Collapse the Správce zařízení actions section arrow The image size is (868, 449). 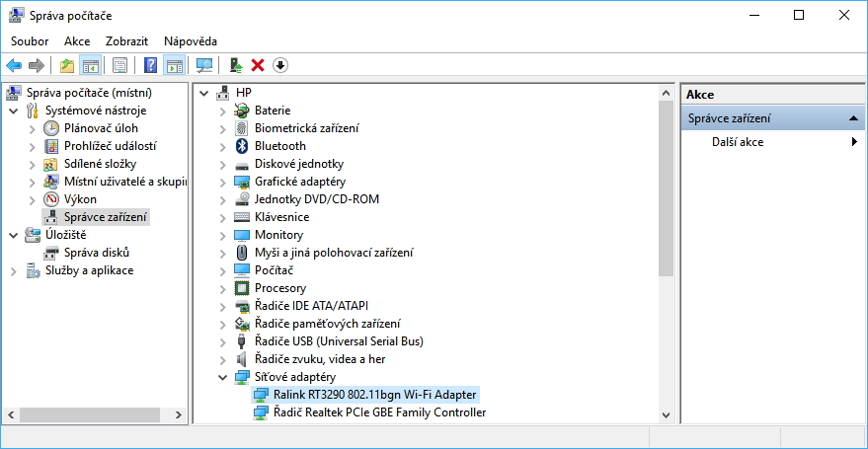[853, 118]
